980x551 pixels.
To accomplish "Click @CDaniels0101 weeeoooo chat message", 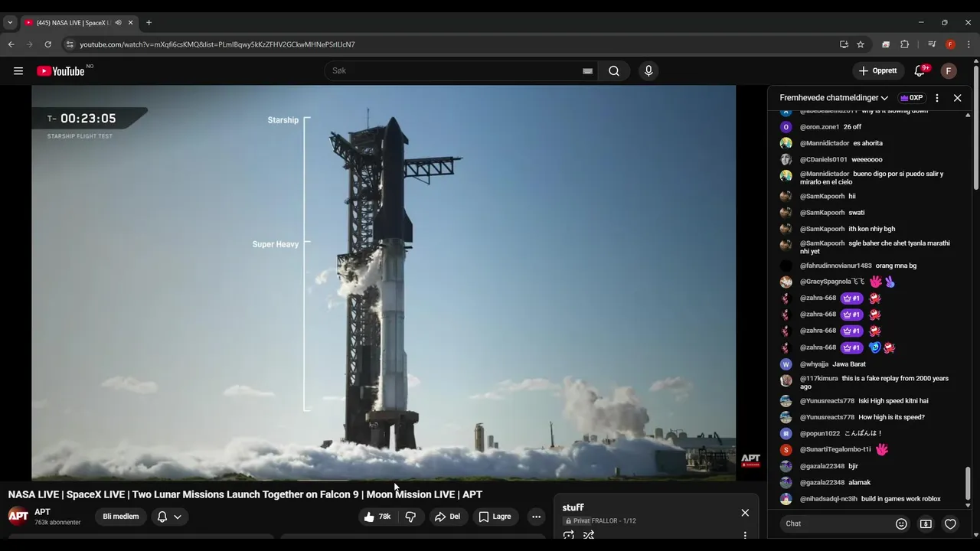I will (871, 160).
